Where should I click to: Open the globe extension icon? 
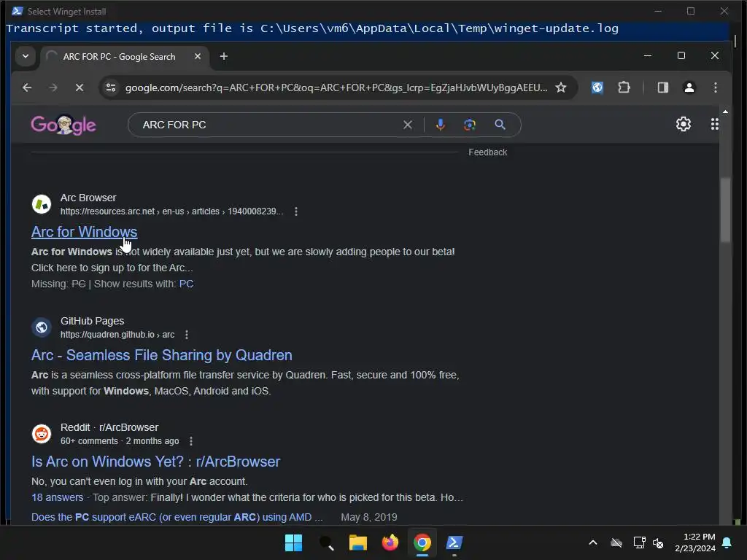(x=597, y=87)
